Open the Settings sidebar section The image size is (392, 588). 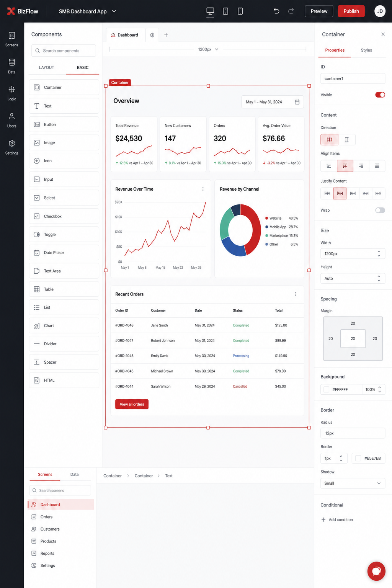point(12,147)
